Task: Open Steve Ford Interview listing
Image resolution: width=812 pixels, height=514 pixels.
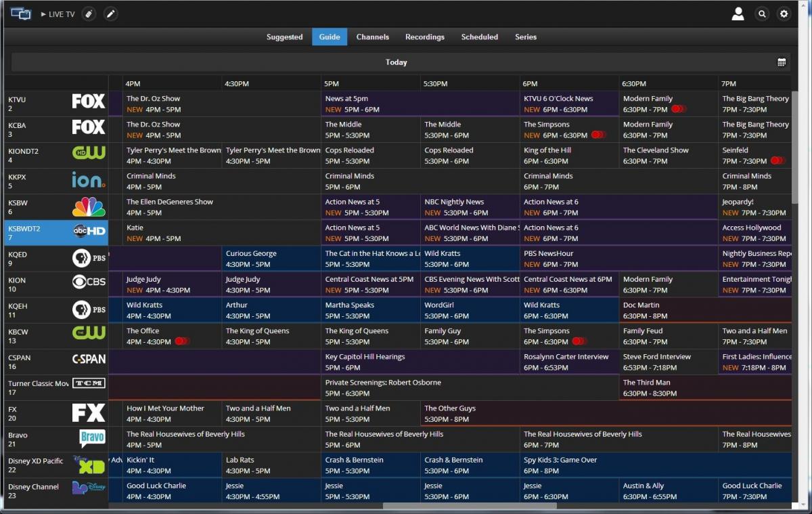Action: (x=669, y=362)
